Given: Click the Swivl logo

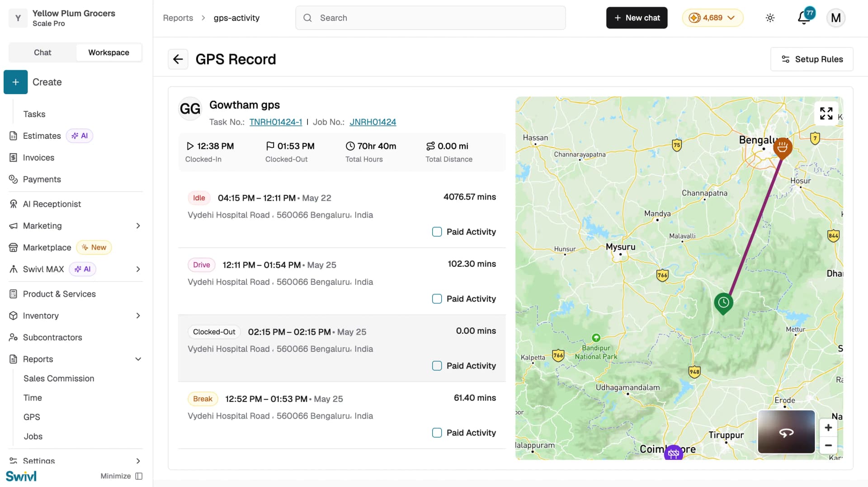Looking at the screenshot, I should point(21,476).
